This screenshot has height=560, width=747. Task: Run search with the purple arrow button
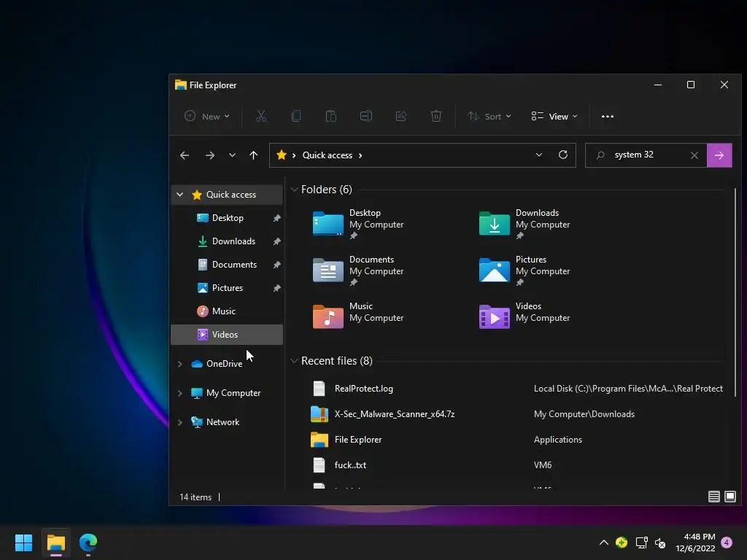coord(719,155)
